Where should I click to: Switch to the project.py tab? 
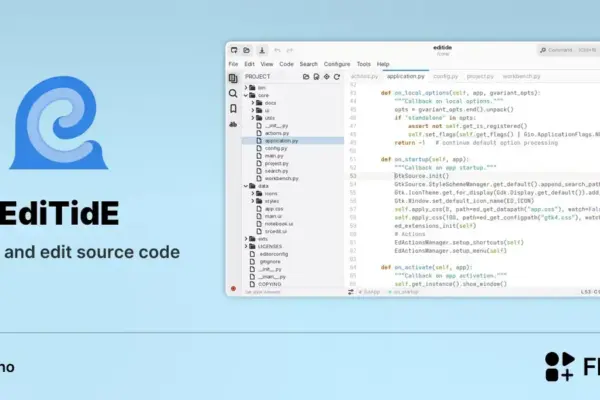click(480, 77)
